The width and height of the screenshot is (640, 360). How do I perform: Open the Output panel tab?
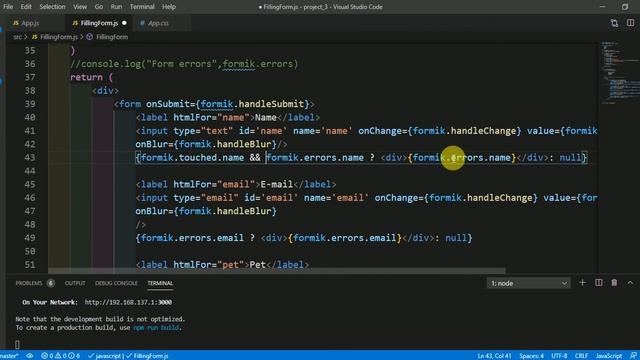tap(75, 283)
